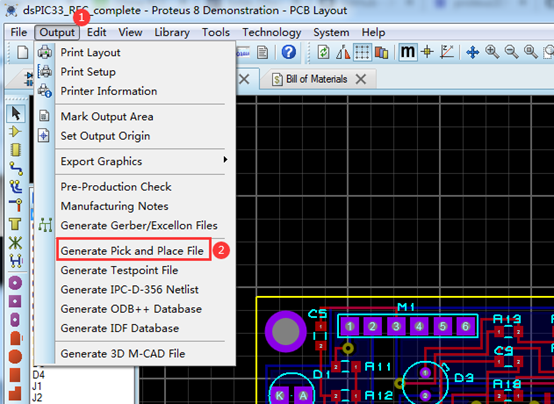Select J2 in the component list
The image size is (554, 404).
tap(37, 398)
